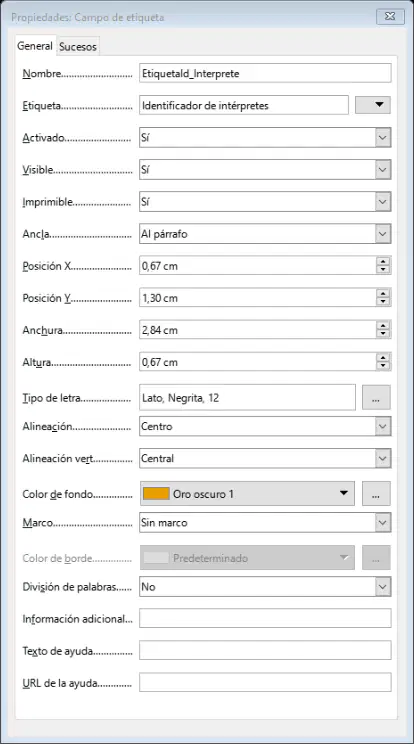Expand the Imprimible dropdown
The width and height of the screenshot is (414, 744).
point(383,202)
